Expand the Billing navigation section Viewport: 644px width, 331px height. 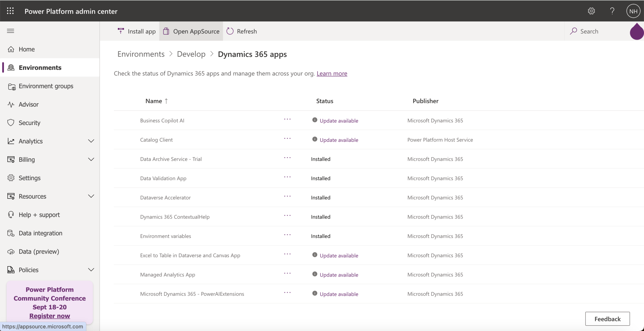(91, 160)
